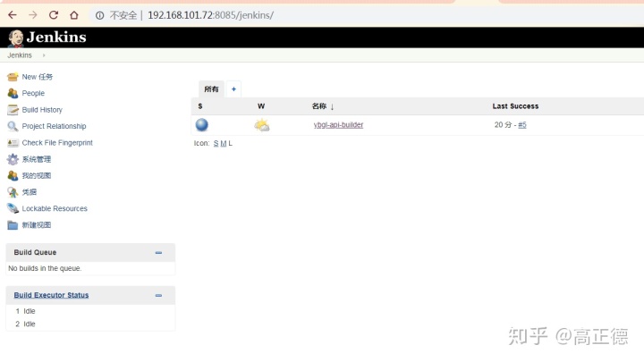The height and width of the screenshot is (362, 644).
Task: Click the browser forward arrow
Action: pyautogui.click(x=33, y=15)
